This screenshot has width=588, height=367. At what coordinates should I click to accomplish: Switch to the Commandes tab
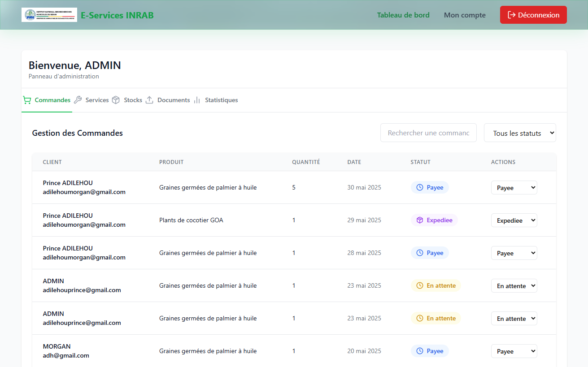(47, 100)
